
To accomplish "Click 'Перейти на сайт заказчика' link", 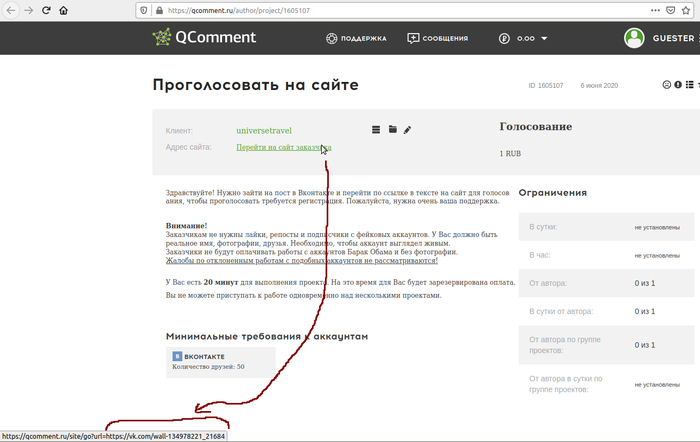I will coord(284,147).
